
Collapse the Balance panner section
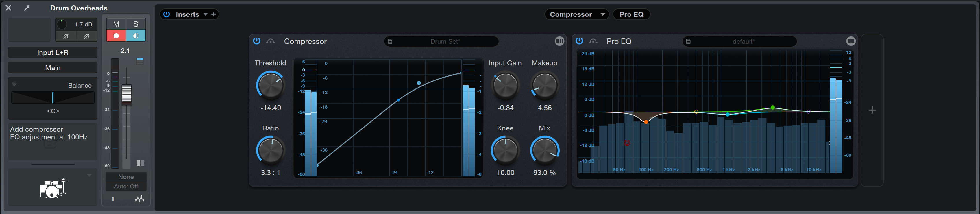point(14,84)
